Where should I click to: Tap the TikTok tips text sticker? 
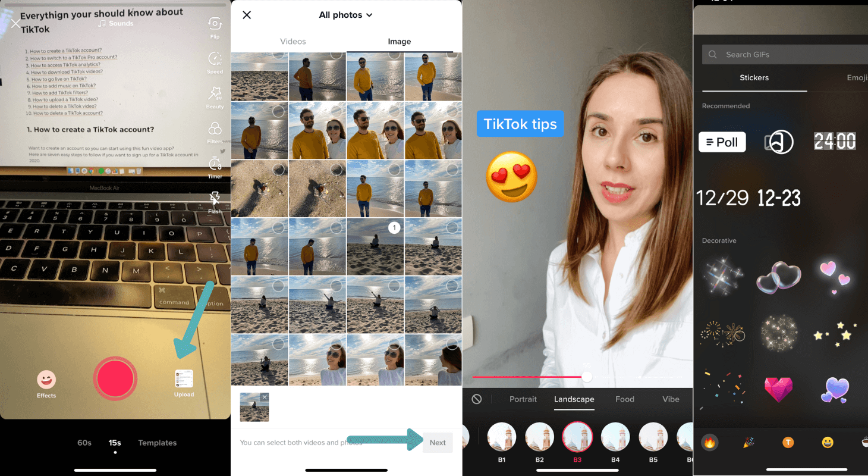click(520, 124)
